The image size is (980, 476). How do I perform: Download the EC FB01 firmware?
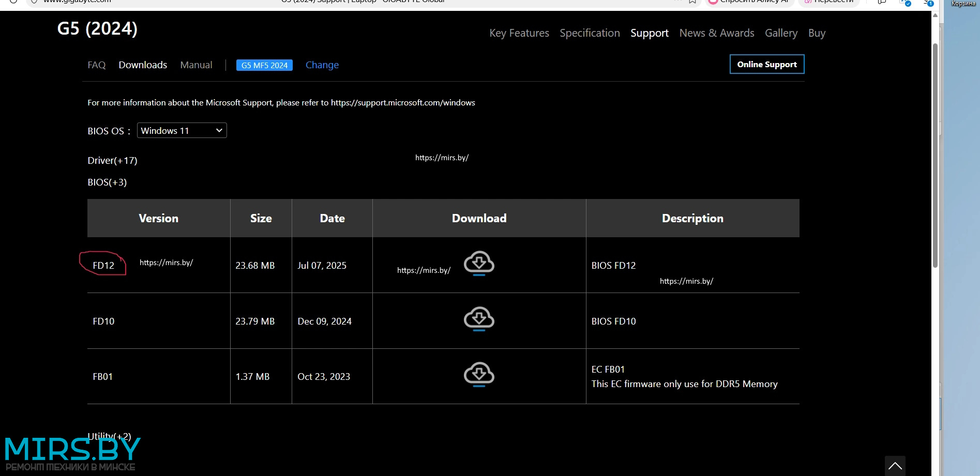coord(479,375)
